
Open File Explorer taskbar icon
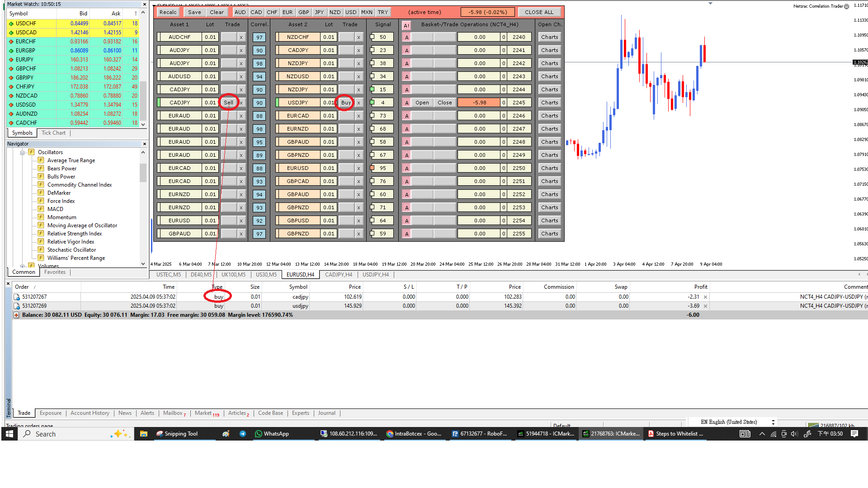pos(144,434)
